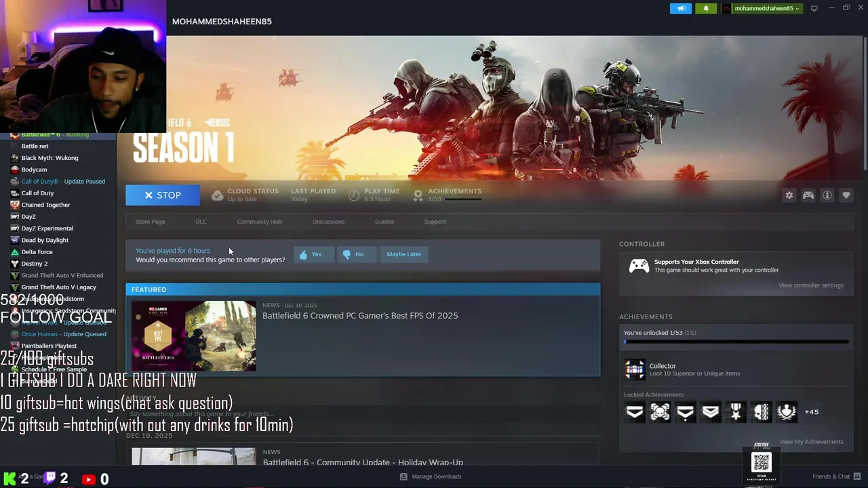This screenshot has height=488, width=868.
Task: Click the 'Say something about this game' field
Action: point(363,414)
